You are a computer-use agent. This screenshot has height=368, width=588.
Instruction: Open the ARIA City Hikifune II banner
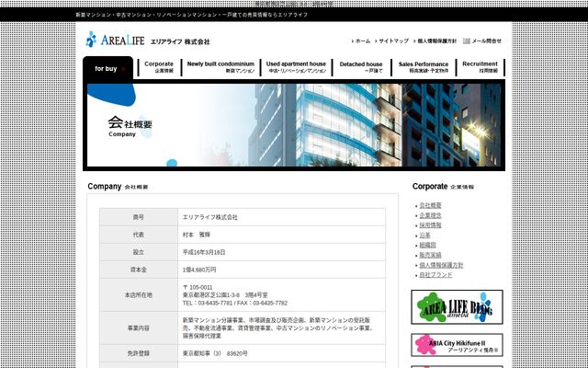[457, 345]
